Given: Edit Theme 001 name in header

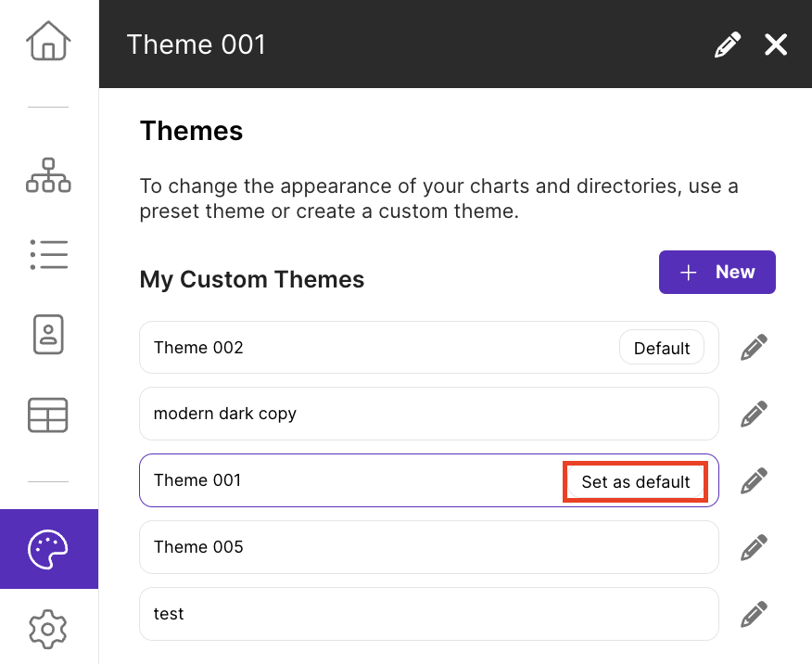Looking at the screenshot, I should point(727,45).
